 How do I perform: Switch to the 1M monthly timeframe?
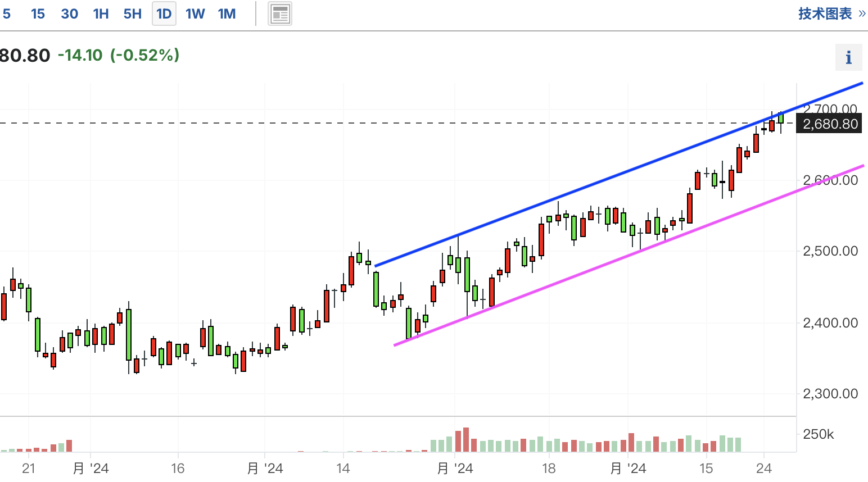[x=227, y=13]
